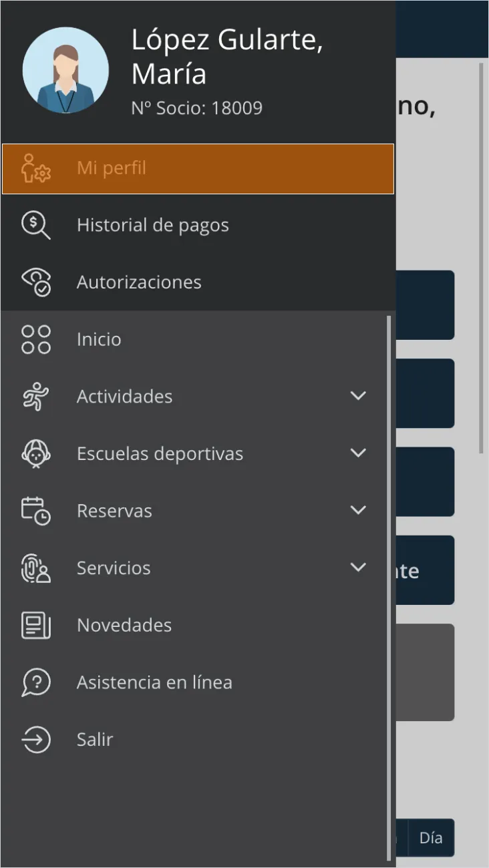Click the Autorizaciones eye-check icon
Viewport: 489px width, 868px height.
coord(36,282)
